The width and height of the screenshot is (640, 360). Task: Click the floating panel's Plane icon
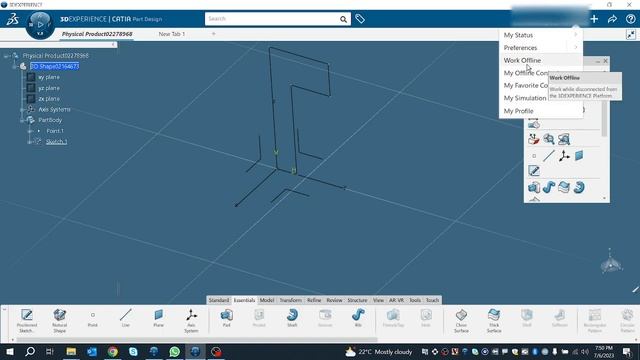(x=579, y=156)
